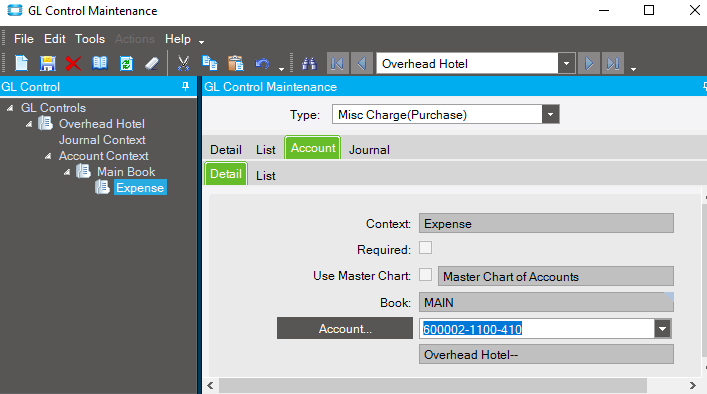Screen dimensions: 707x394
Task: Collapse the GL Controls root node
Action: 10,108
